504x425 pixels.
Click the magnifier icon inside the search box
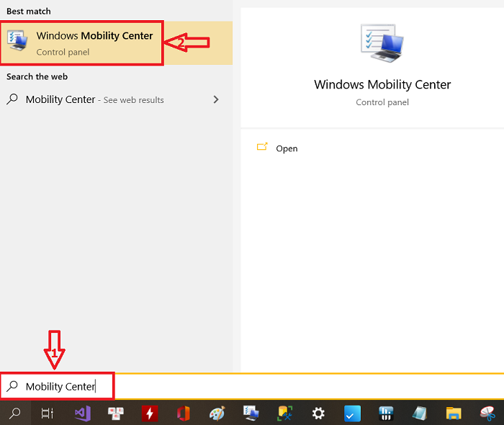click(x=12, y=386)
